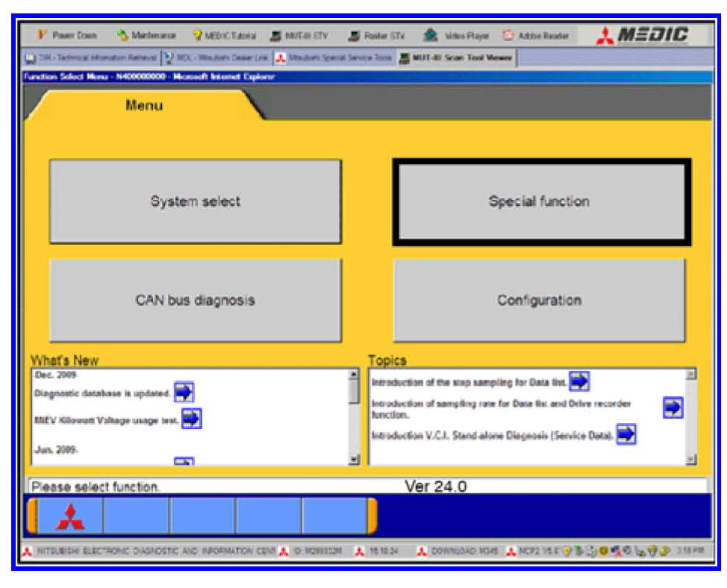Open arrow for V.C.I. Stand-alone Diagnosis topic

pyautogui.click(x=625, y=434)
